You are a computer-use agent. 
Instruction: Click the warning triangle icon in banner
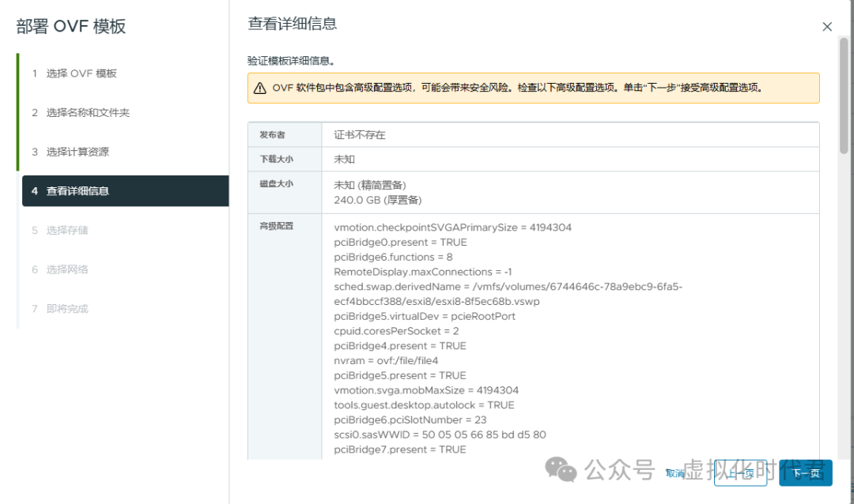[260, 88]
